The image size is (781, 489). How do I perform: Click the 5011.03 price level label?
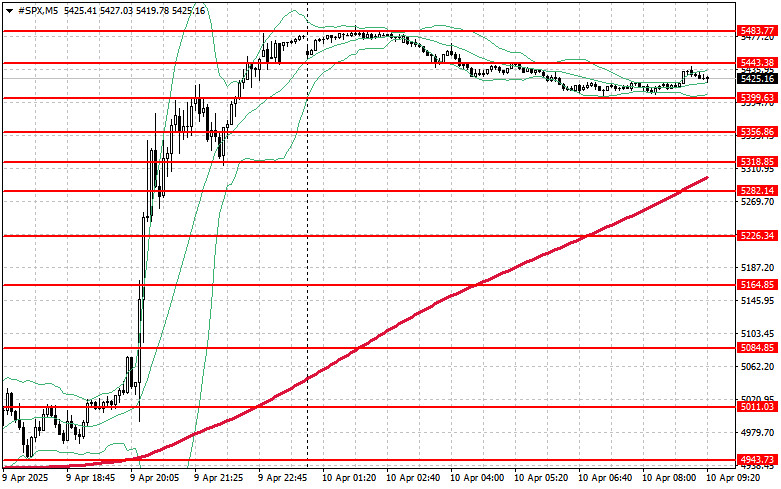pyautogui.click(x=757, y=407)
